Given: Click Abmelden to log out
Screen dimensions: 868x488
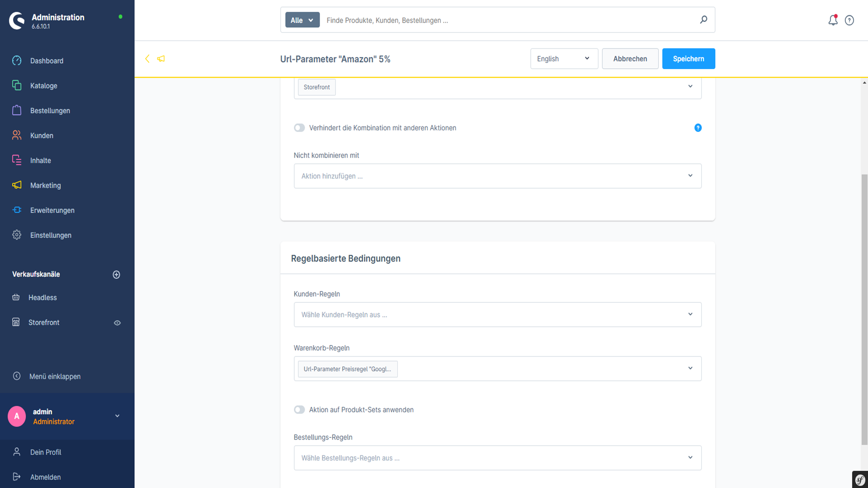Looking at the screenshot, I should point(45,477).
